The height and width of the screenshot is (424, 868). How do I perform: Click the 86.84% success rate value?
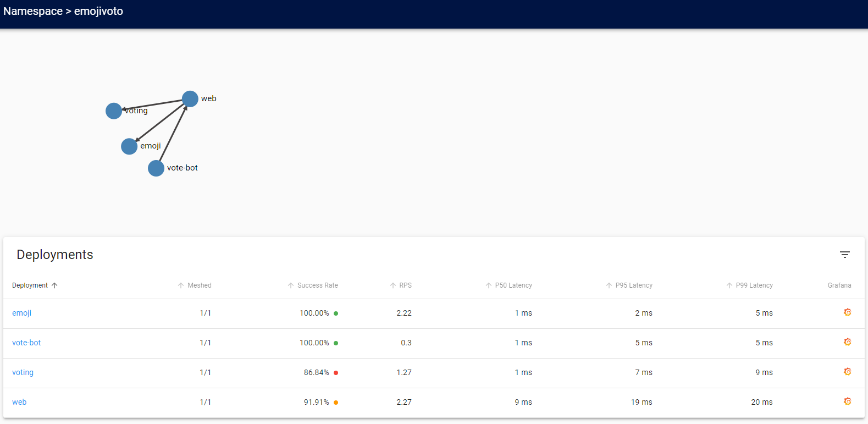pyautogui.click(x=317, y=372)
